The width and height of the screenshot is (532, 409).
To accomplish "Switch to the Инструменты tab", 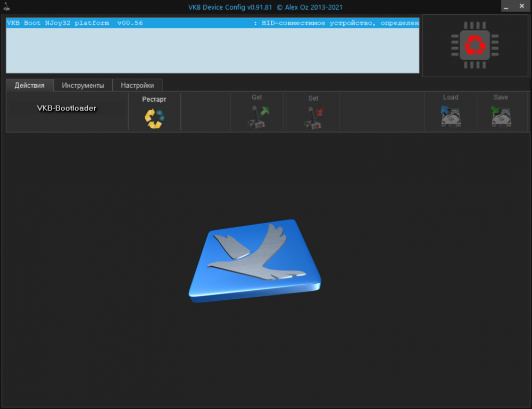I will pos(82,85).
